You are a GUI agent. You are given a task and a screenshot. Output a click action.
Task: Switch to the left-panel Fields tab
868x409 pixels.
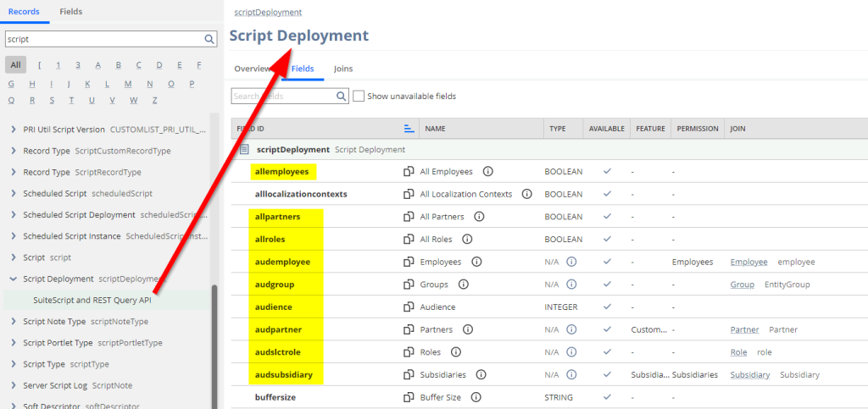tap(71, 12)
